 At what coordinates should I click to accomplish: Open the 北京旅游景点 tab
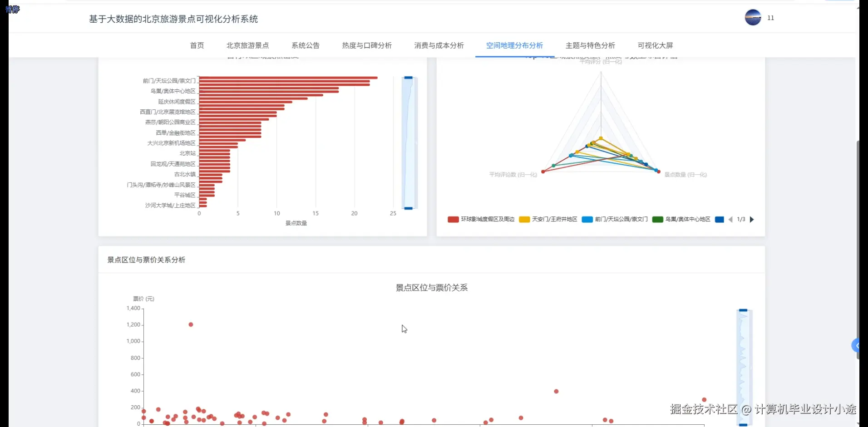tap(247, 45)
